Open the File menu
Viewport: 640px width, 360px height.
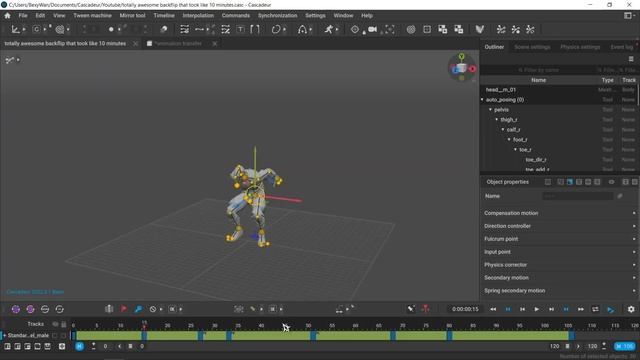click(x=23, y=16)
